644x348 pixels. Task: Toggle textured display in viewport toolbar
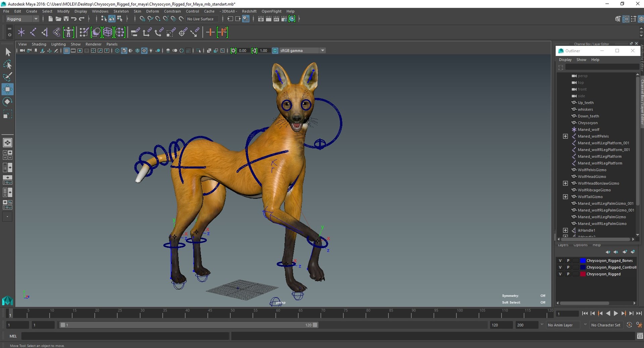coord(144,51)
